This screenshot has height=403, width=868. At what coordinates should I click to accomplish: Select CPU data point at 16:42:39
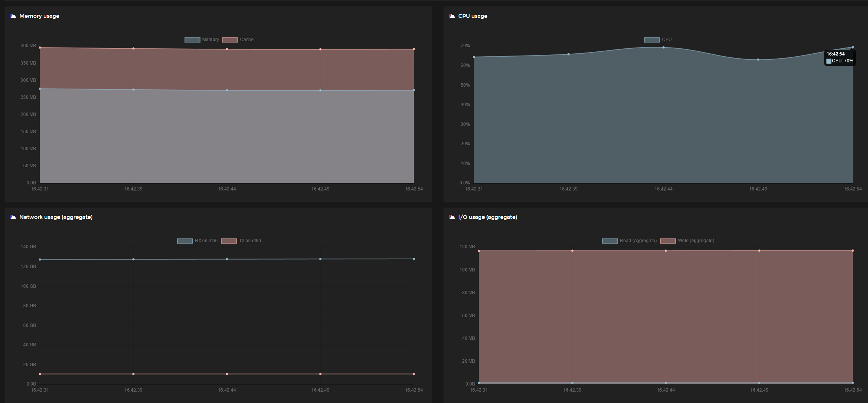coord(569,54)
